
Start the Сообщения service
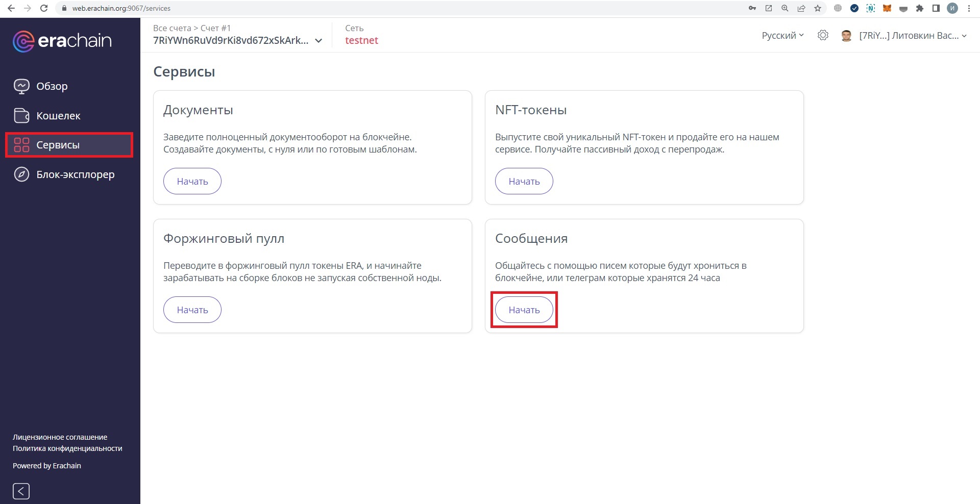[524, 310]
